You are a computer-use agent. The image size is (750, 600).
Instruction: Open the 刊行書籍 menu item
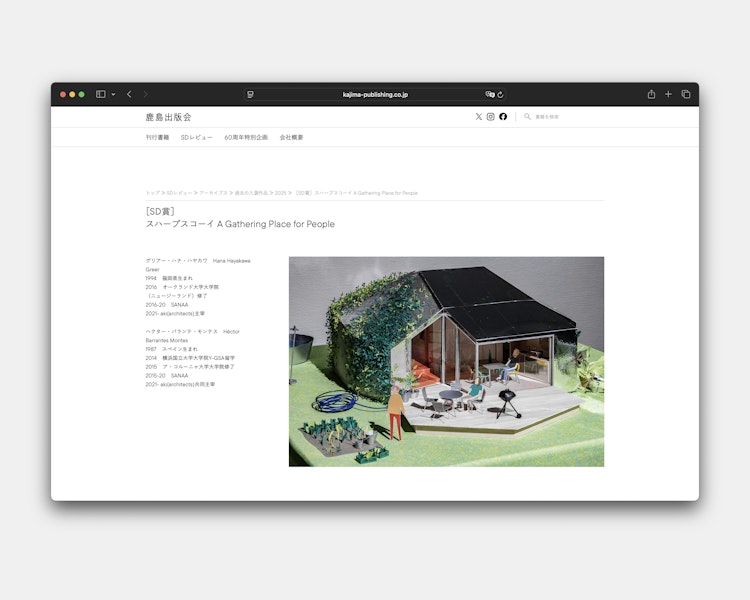pos(157,137)
